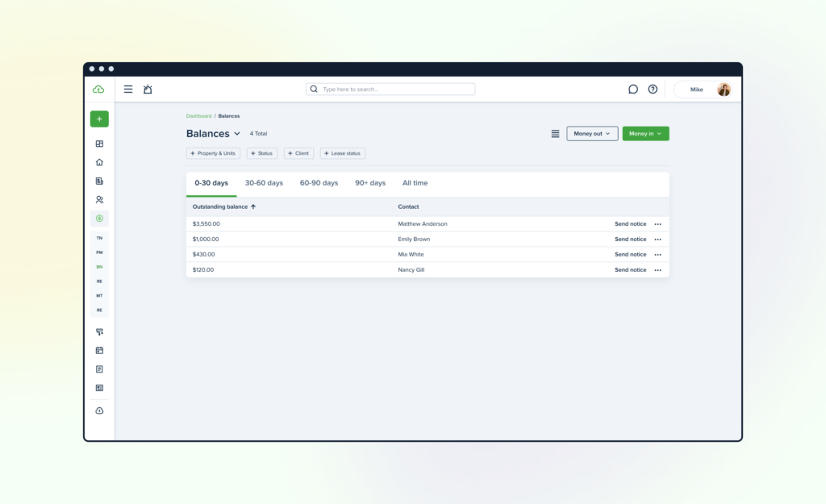Open the MT sidebar sub-item
Screen dimensions: 826x504
click(x=99, y=295)
